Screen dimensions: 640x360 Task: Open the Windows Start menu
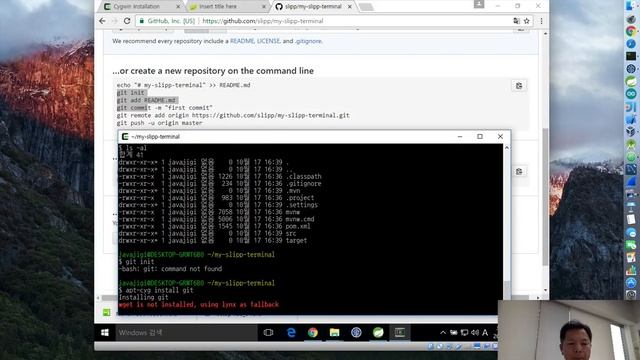(104, 333)
